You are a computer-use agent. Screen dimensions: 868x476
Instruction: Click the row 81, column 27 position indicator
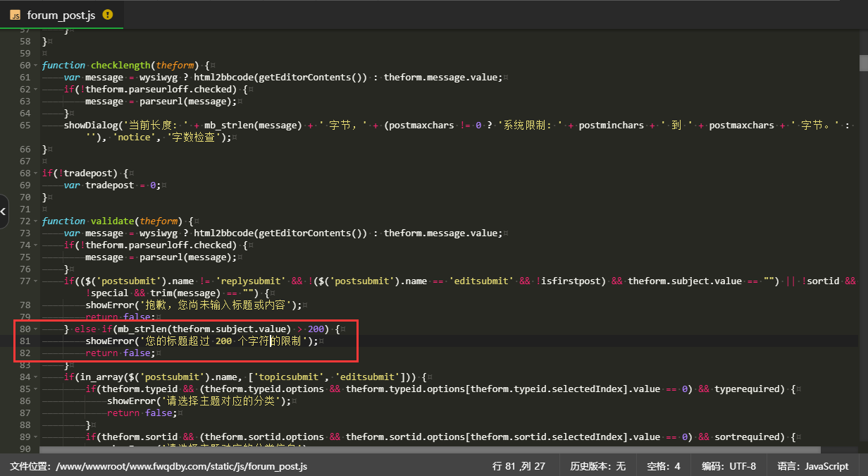[x=519, y=466]
